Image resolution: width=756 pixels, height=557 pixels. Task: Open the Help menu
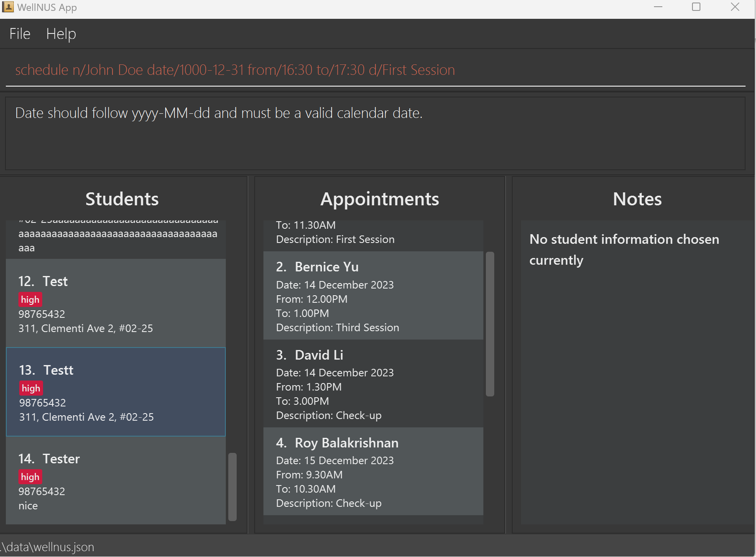coord(61,34)
